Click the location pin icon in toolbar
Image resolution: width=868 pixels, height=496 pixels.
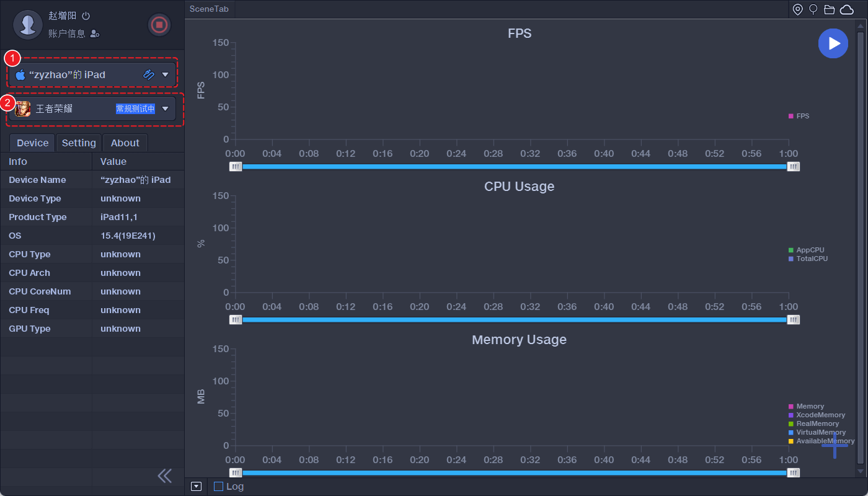[798, 9]
